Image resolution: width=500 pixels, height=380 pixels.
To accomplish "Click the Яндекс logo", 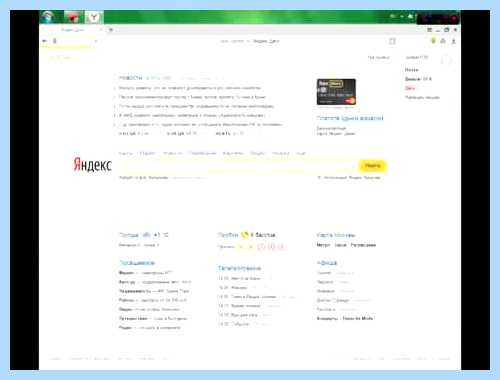I will click(x=92, y=164).
